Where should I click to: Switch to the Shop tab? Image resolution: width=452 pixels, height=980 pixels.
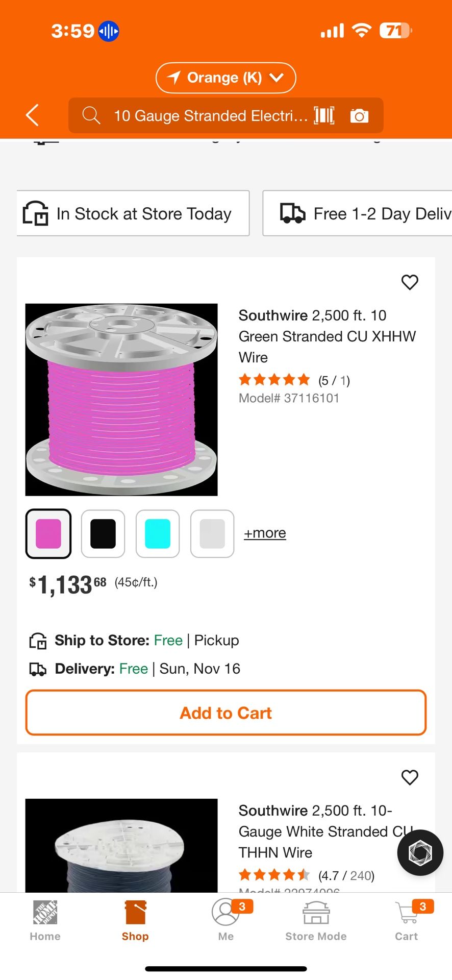click(x=135, y=920)
